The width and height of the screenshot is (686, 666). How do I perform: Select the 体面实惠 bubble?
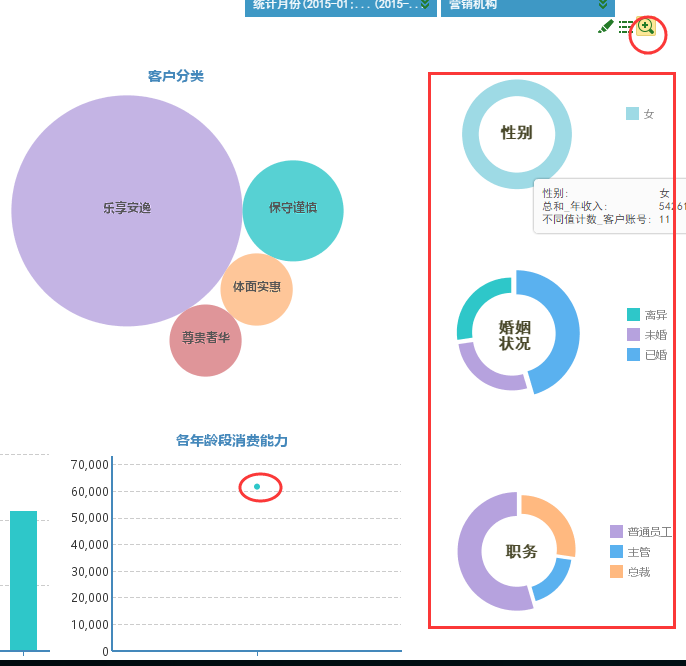pyautogui.click(x=256, y=289)
